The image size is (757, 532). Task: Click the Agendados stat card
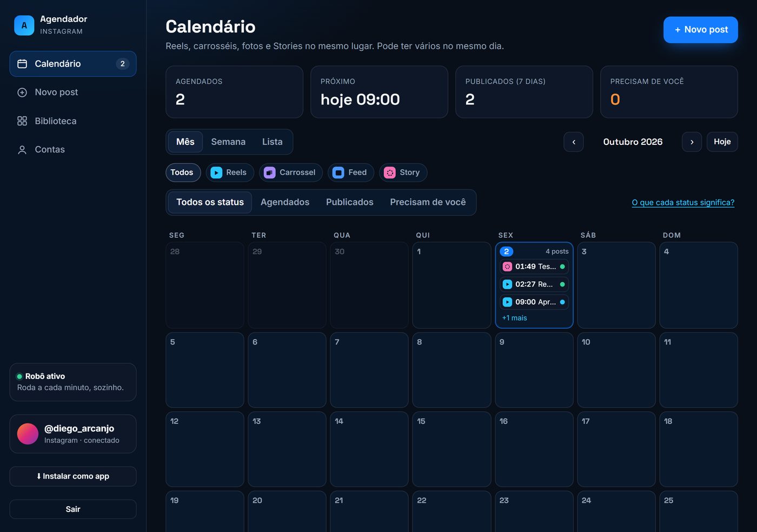234,92
